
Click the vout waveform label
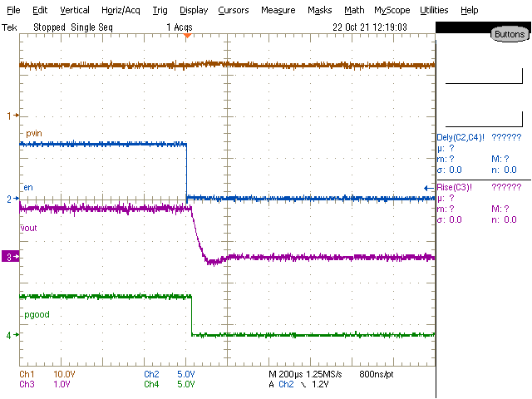click(28, 228)
